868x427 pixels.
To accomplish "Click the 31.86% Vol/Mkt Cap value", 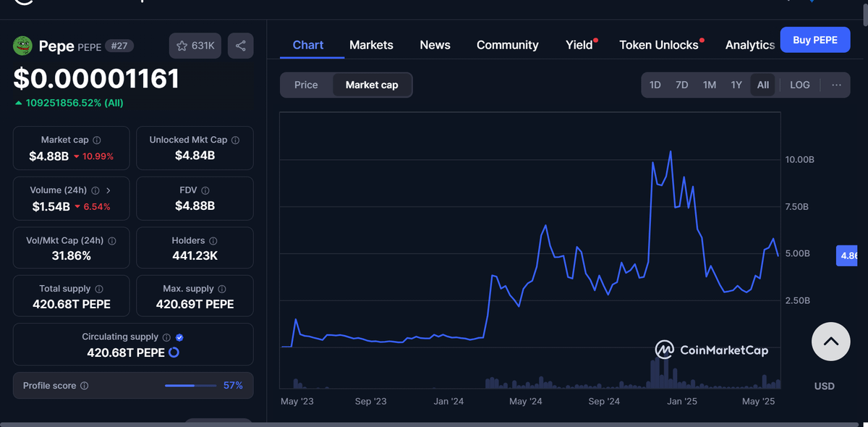I will click(72, 255).
